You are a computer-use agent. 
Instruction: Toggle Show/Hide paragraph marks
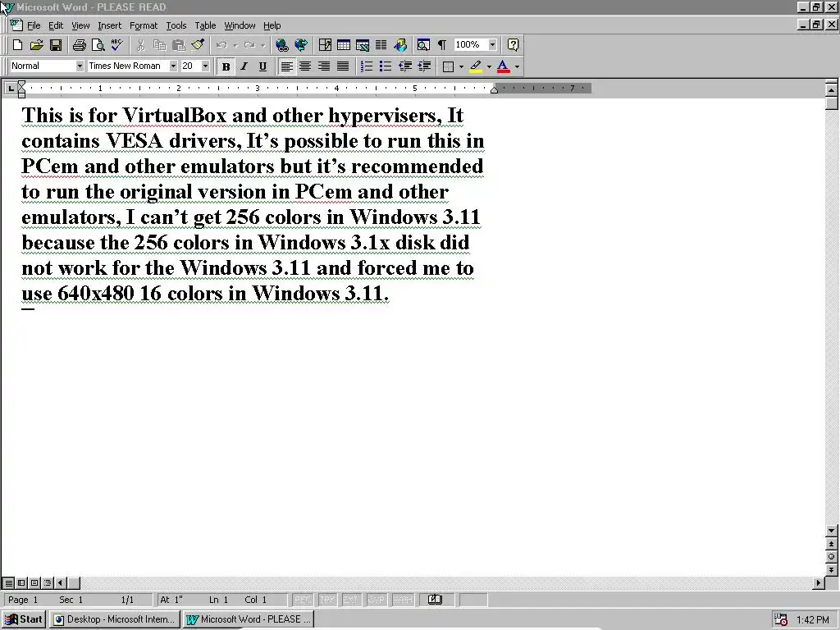coord(442,45)
